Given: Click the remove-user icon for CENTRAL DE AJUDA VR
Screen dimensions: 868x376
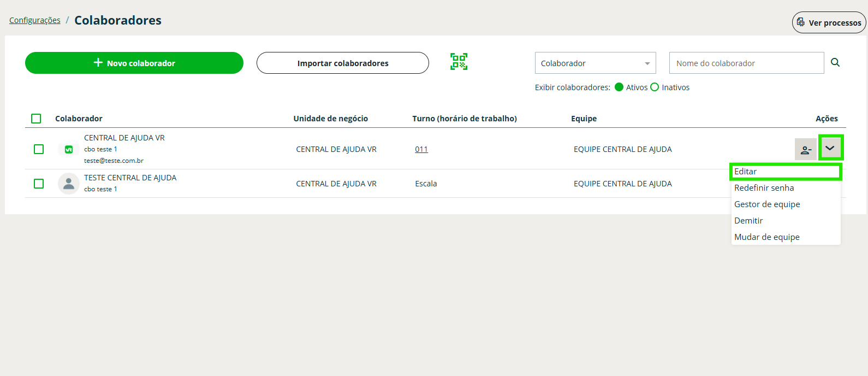Looking at the screenshot, I should point(805,149).
